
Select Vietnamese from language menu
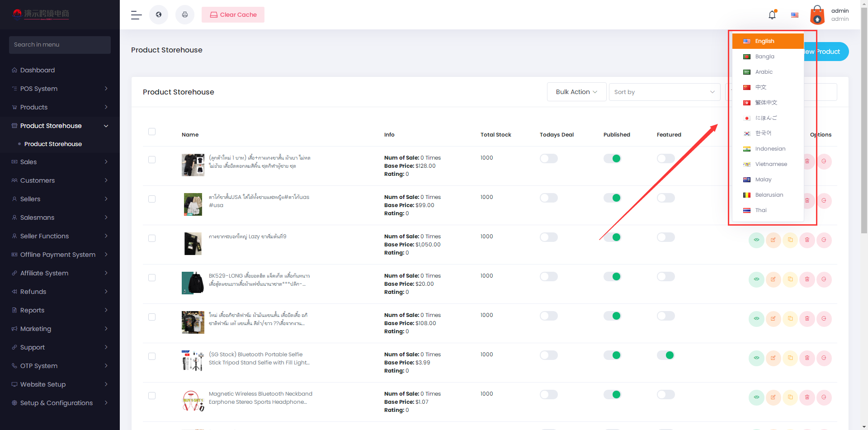pos(771,164)
